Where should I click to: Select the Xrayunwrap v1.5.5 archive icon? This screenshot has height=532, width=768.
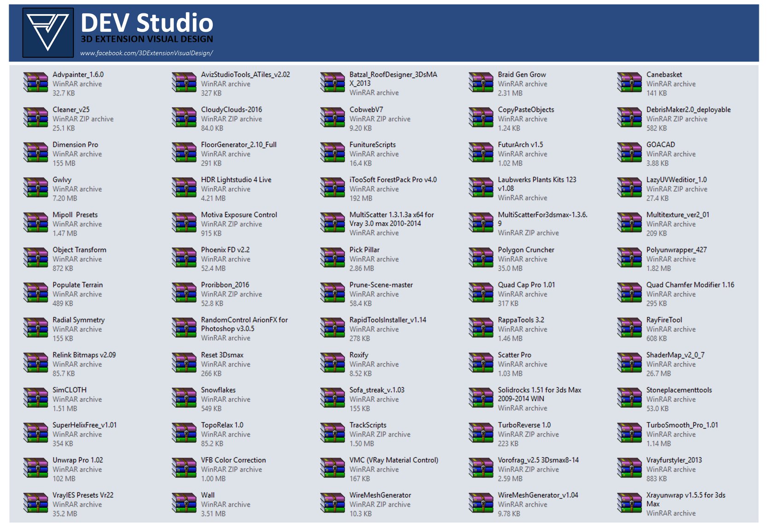(x=629, y=503)
